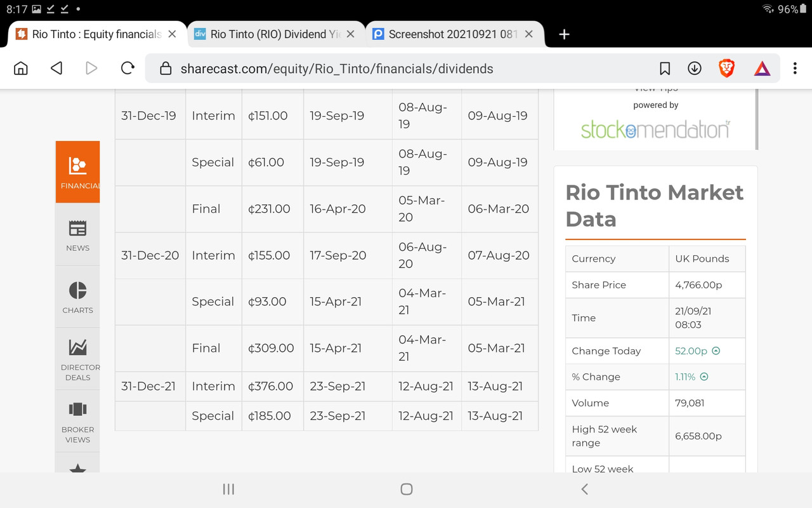812x508 pixels.
Task: Tap the 31-Dec-20 year ending cell
Action: [x=150, y=255]
